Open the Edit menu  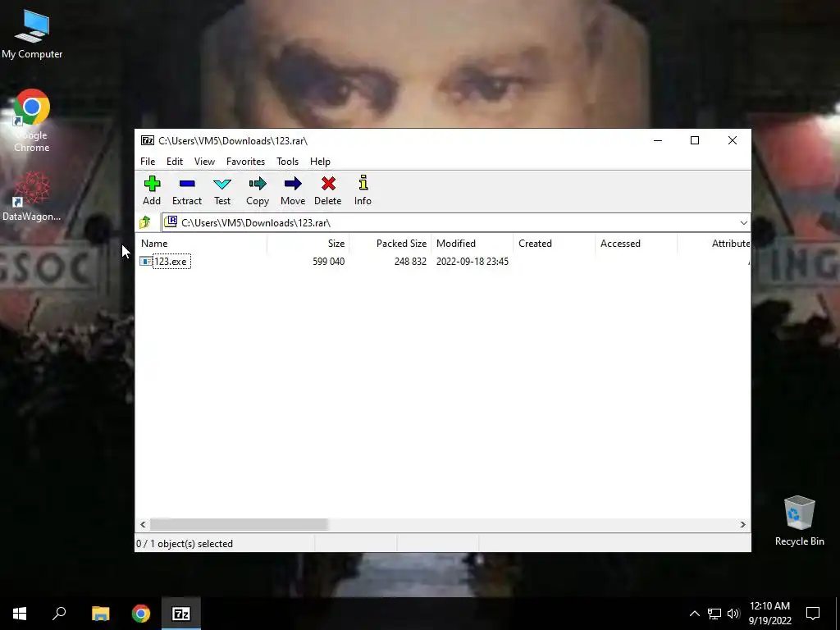(x=175, y=162)
